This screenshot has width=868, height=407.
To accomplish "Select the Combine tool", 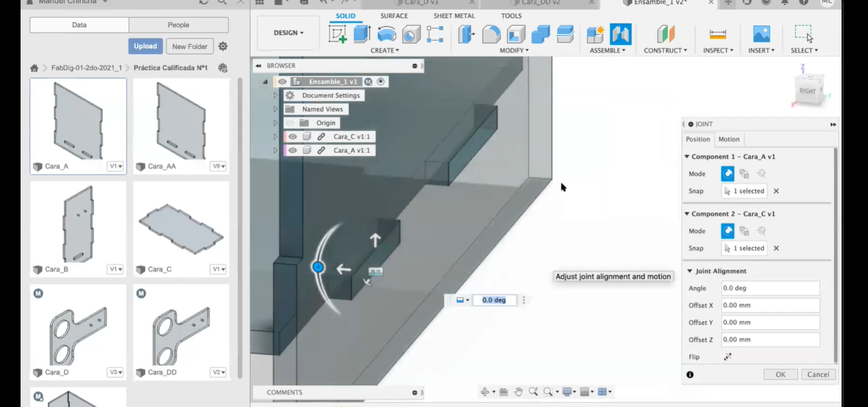I will (x=540, y=33).
